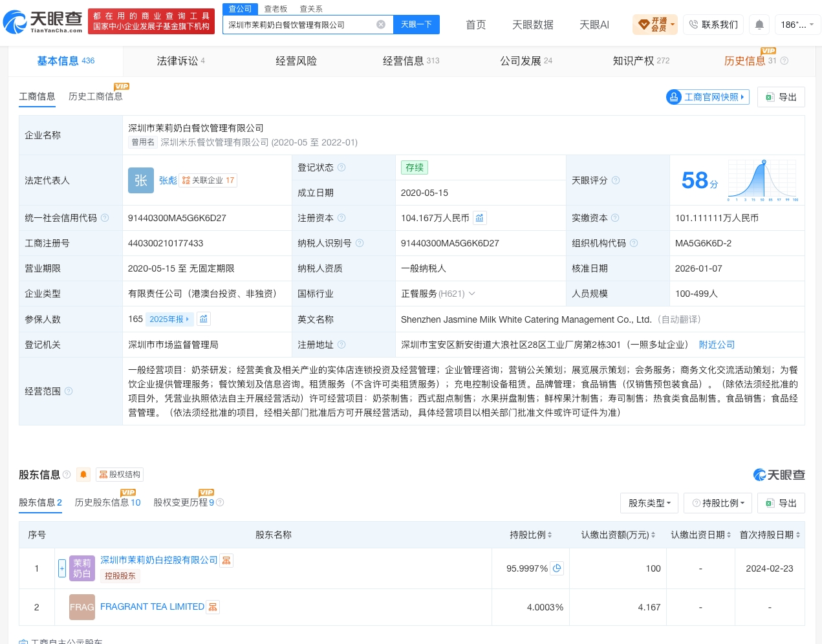Viewport: 822px width, 644px height.
Task: Open 深圳市茉莉奶白控股有限公司 shareholder link
Action: [x=159, y=560]
